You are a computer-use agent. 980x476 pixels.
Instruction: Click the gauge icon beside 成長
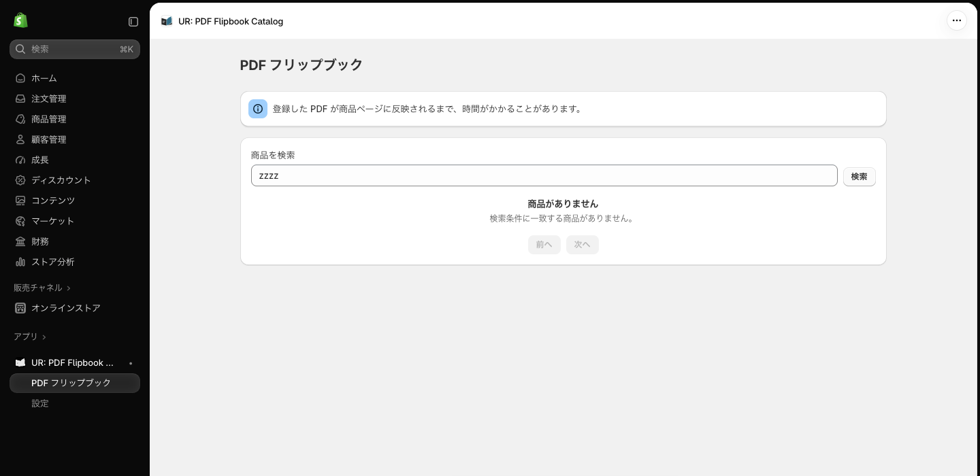tap(20, 160)
